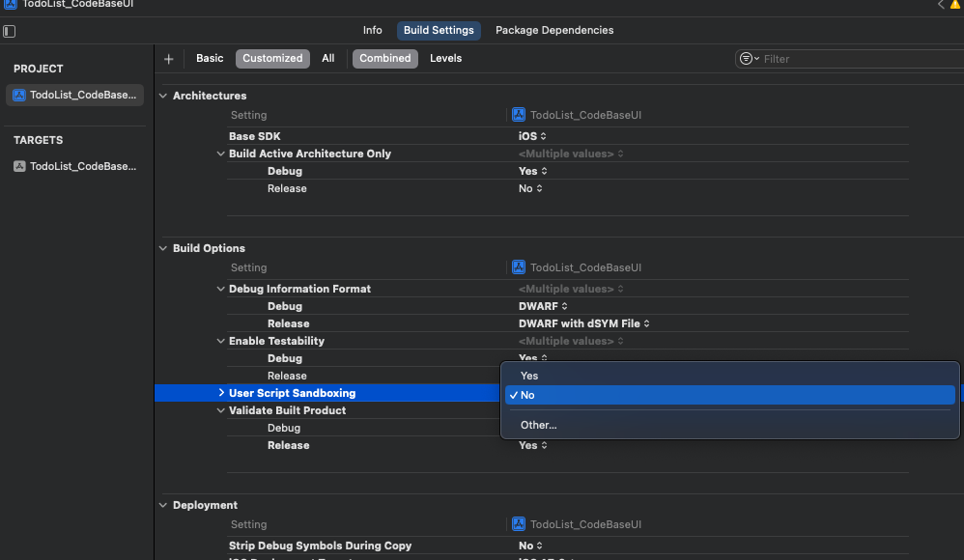The width and height of the screenshot is (964, 560).
Task: Open the filter options icon
Action: 749,58
